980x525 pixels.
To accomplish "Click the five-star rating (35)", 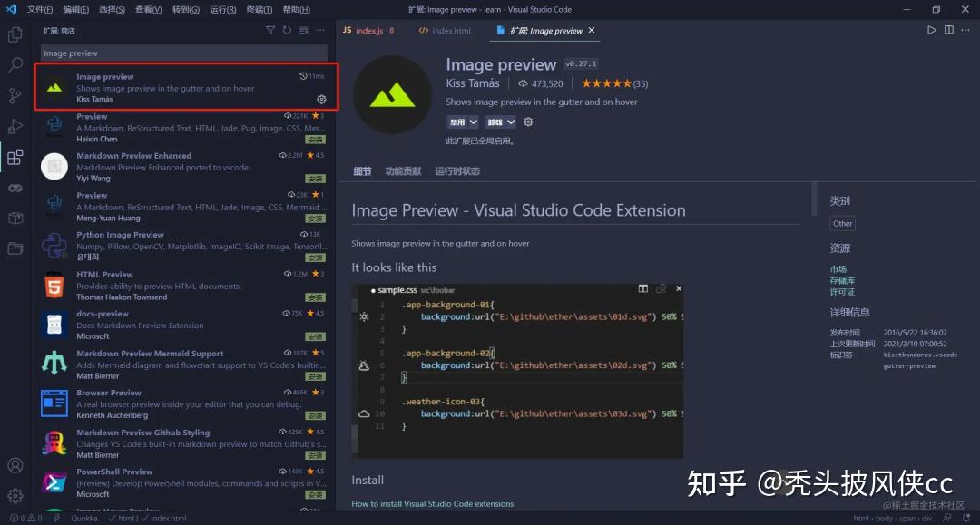I will click(614, 83).
